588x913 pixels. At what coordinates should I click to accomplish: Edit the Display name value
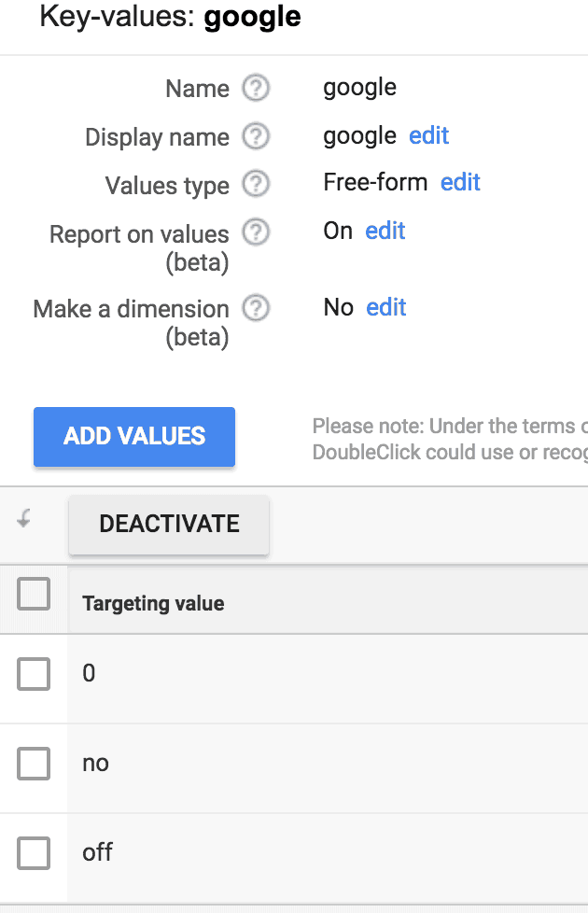point(429,135)
